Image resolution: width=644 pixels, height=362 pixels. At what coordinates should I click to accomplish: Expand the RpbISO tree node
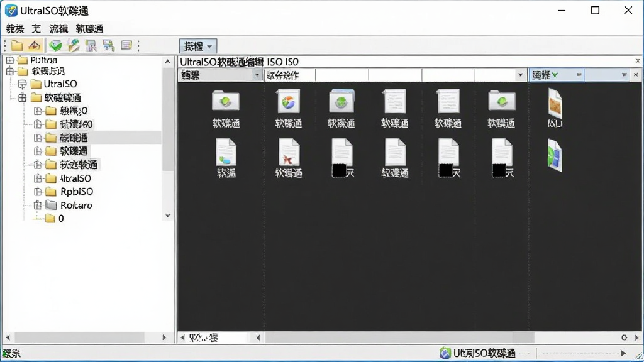38,192
